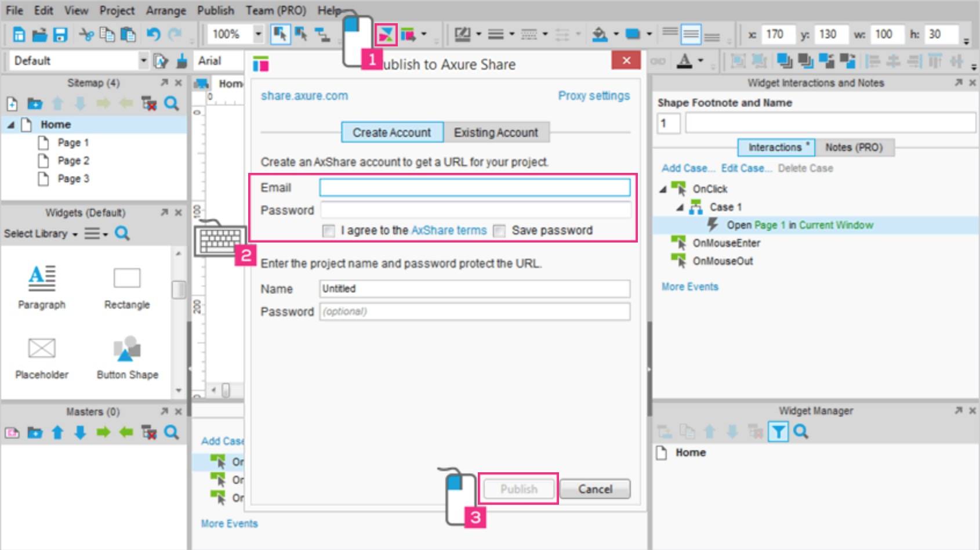The height and width of the screenshot is (550, 980).
Task: Click the search icon in Sitemap panel
Action: 172,104
